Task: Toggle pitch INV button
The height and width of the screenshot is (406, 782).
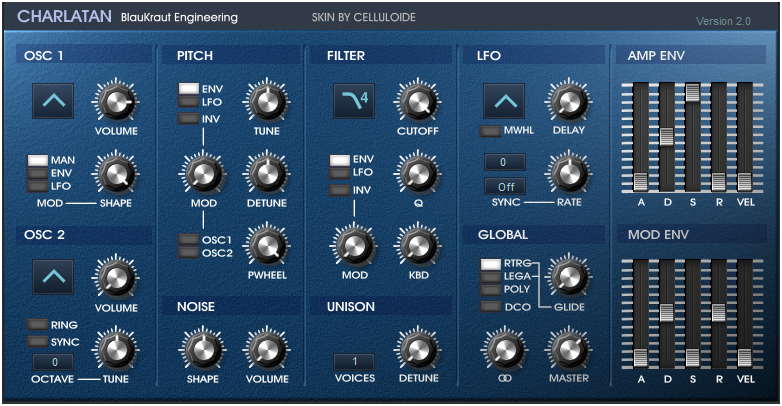Action: [x=189, y=119]
